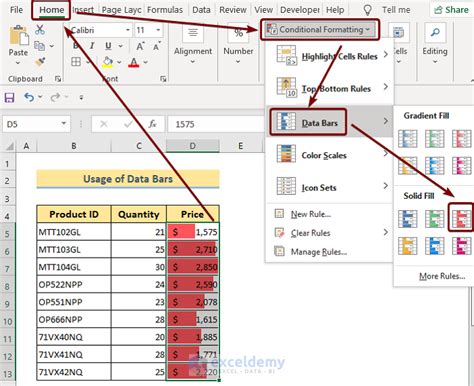Switch to the Data tab
The width and height of the screenshot is (474, 386).
tap(201, 10)
